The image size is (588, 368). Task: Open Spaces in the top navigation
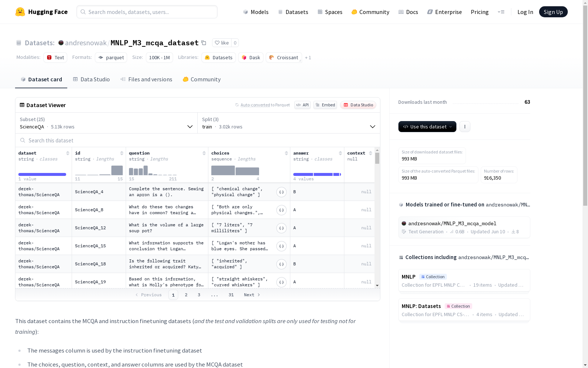pyautogui.click(x=330, y=12)
